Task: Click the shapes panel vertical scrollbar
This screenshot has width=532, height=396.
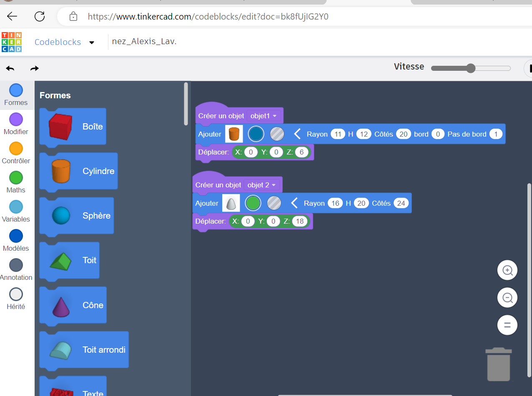Action: (186, 103)
